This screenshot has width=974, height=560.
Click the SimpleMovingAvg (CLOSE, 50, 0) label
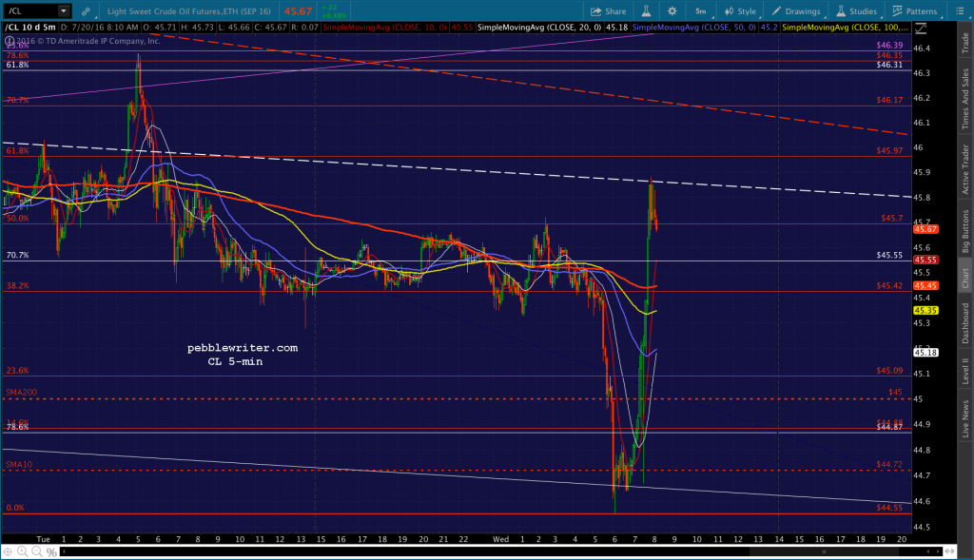click(x=693, y=28)
